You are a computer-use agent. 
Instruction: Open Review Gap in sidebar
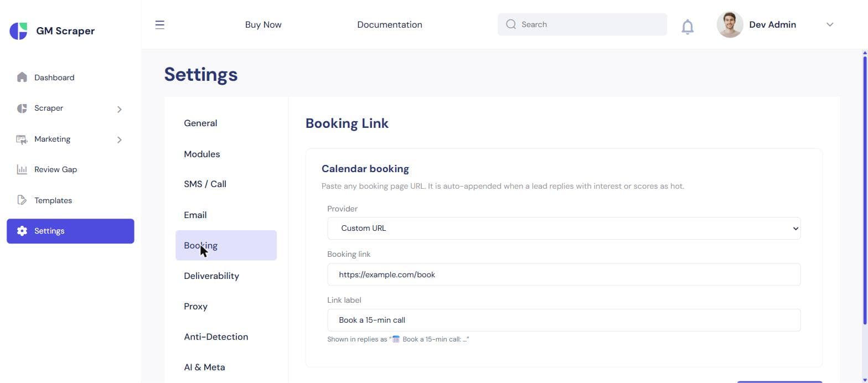(70, 169)
